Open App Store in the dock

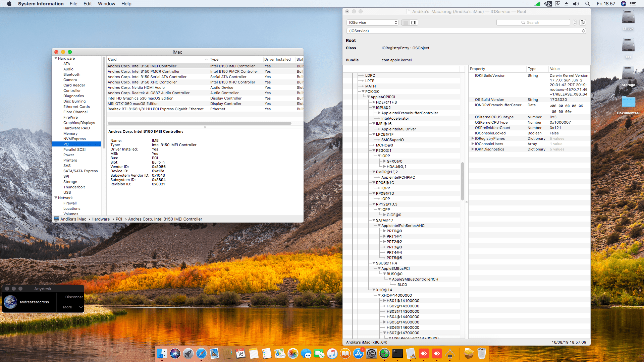click(358, 353)
